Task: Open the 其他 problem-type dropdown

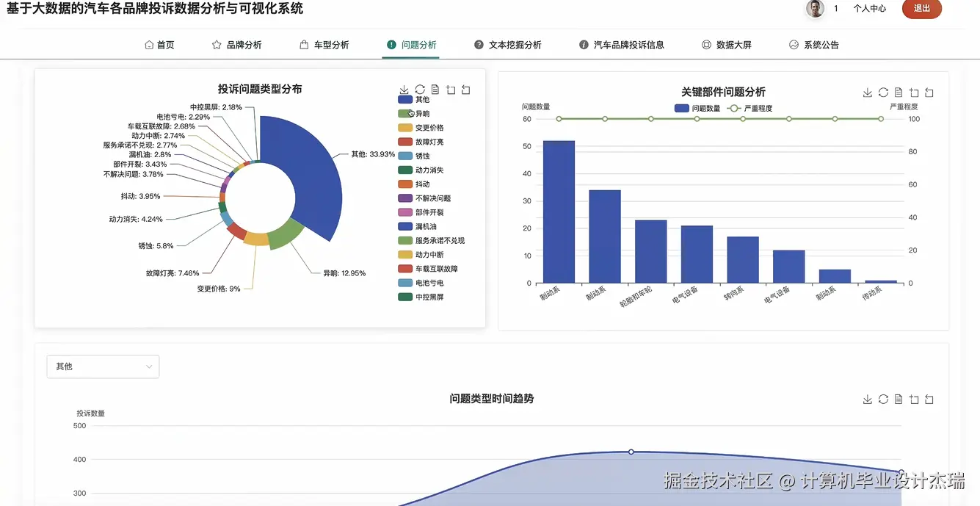Action: pos(103,366)
